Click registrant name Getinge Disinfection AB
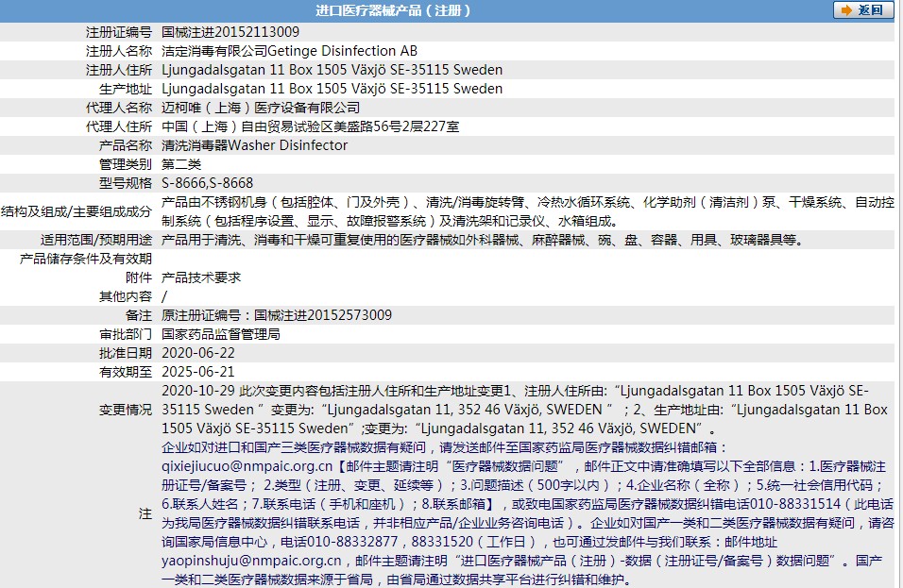This screenshot has width=903, height=588. 343,51
